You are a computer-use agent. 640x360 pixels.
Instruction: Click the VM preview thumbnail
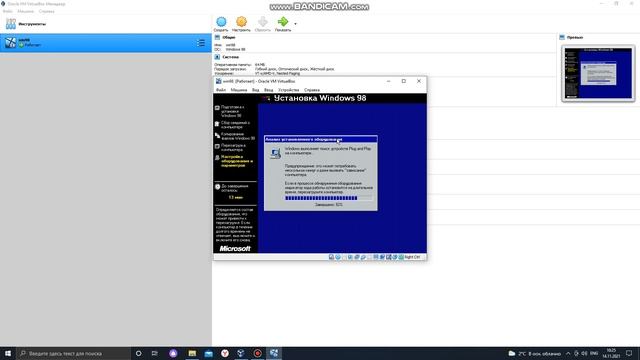click(x=598, y=73)
